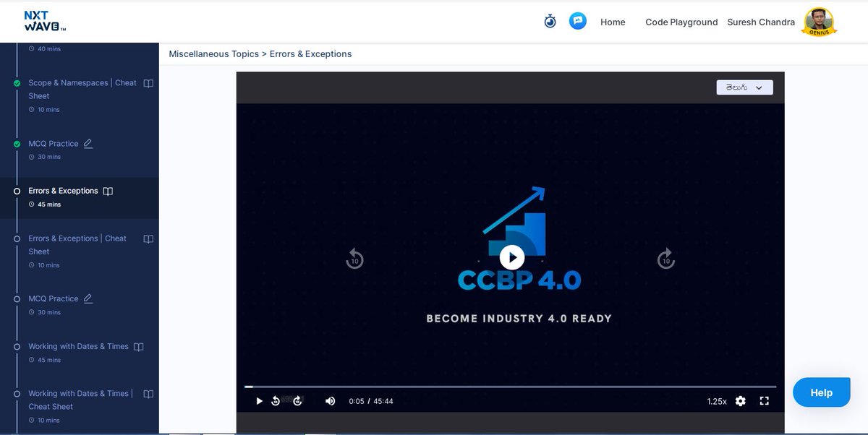The width and height of the screenshot is (868, 435).
Task: Go to Home in top navigation
Action: click(x=613, y=22)
